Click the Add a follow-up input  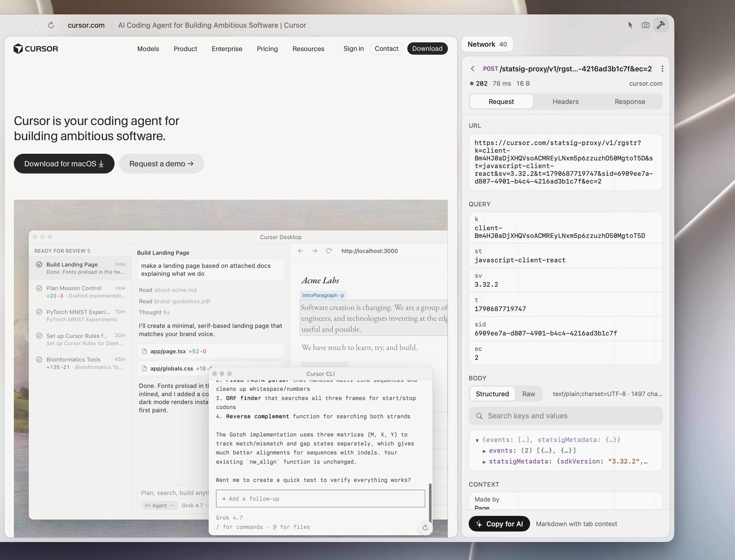(321, 499)
